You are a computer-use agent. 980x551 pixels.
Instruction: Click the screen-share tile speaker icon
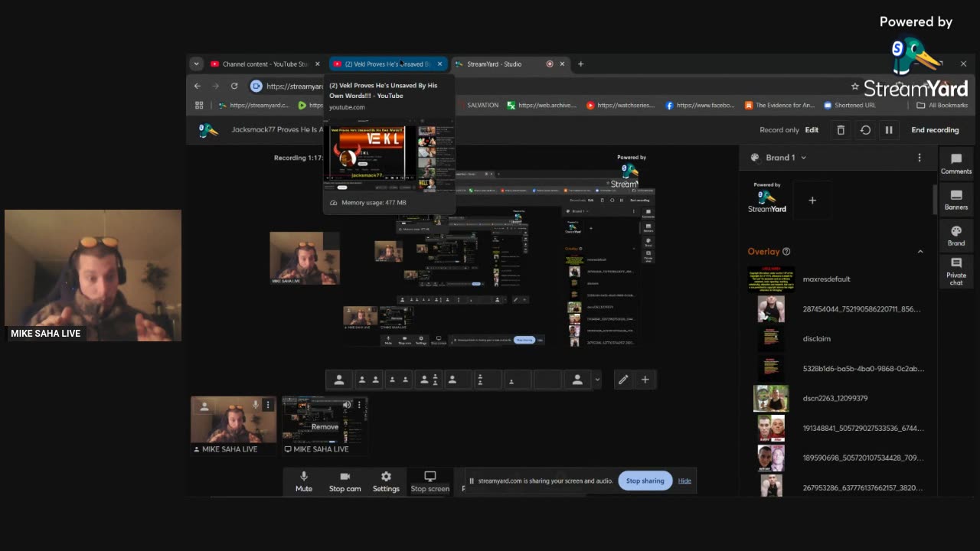[347, 405]
